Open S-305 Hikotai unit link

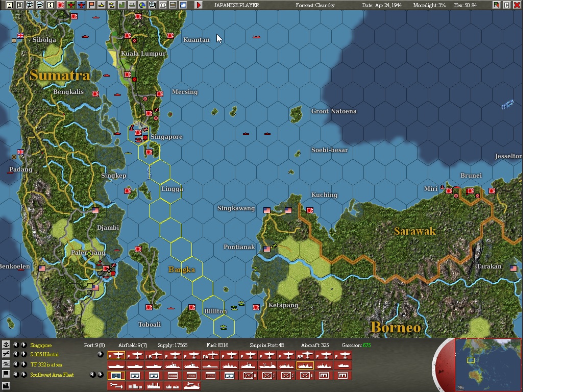click(x=44, y=354)
